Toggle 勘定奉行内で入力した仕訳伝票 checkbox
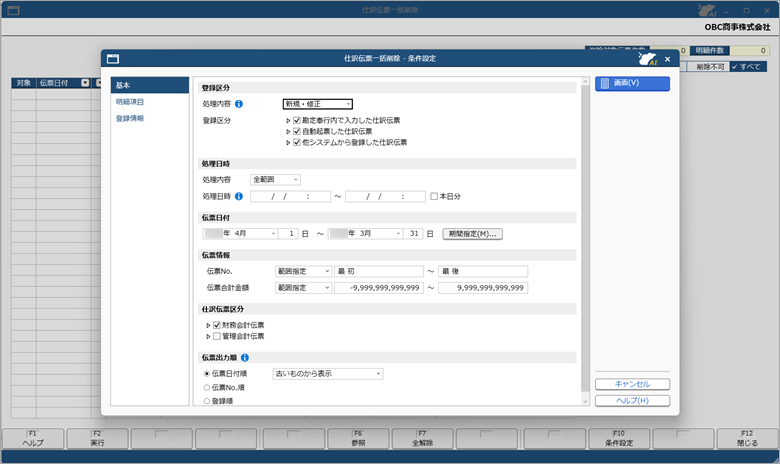 click(297, 120)
